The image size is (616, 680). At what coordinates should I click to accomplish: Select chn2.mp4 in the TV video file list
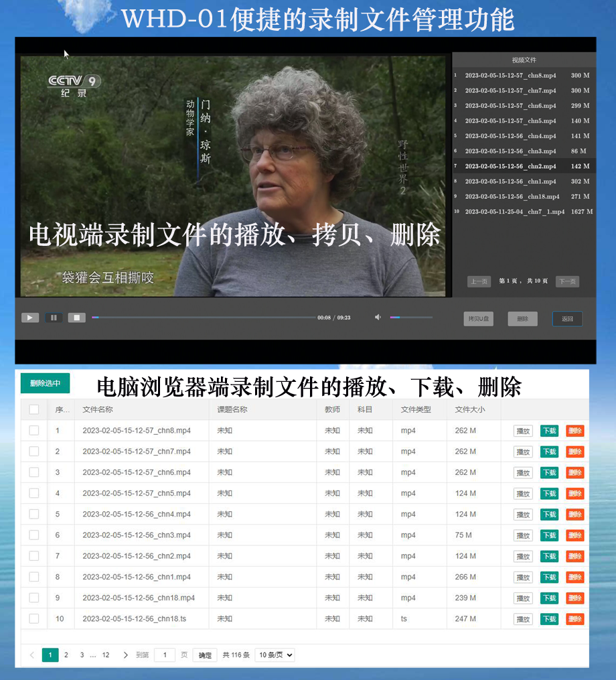510,166
